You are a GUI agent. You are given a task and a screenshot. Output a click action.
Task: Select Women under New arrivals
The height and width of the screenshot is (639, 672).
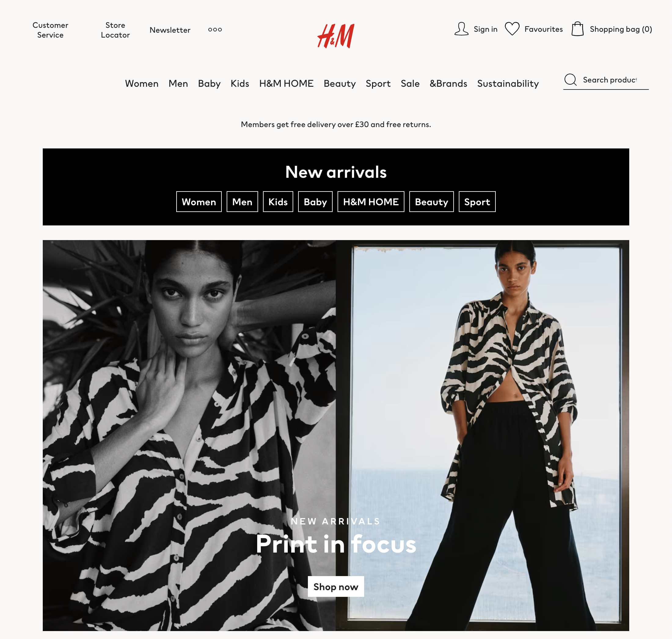pos(199,202)
